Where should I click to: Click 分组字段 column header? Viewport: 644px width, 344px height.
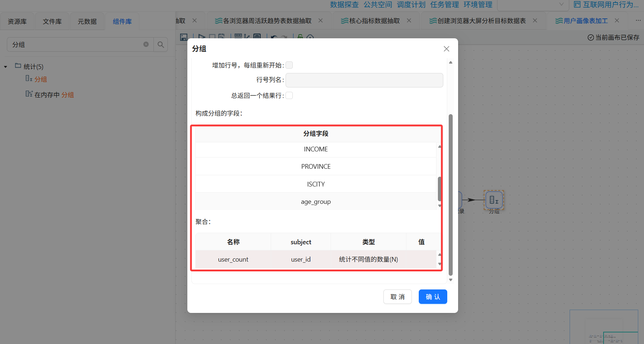click(x=316, y=134)
